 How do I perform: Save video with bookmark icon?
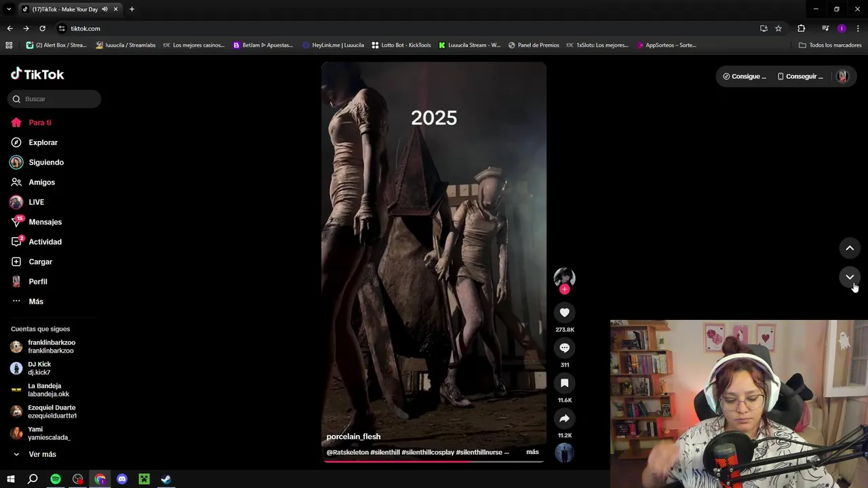click(564, 383)
